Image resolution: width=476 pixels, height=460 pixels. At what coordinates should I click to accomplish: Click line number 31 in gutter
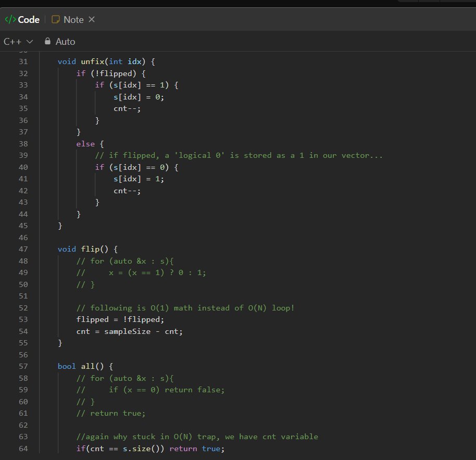[x=23, y=61]
